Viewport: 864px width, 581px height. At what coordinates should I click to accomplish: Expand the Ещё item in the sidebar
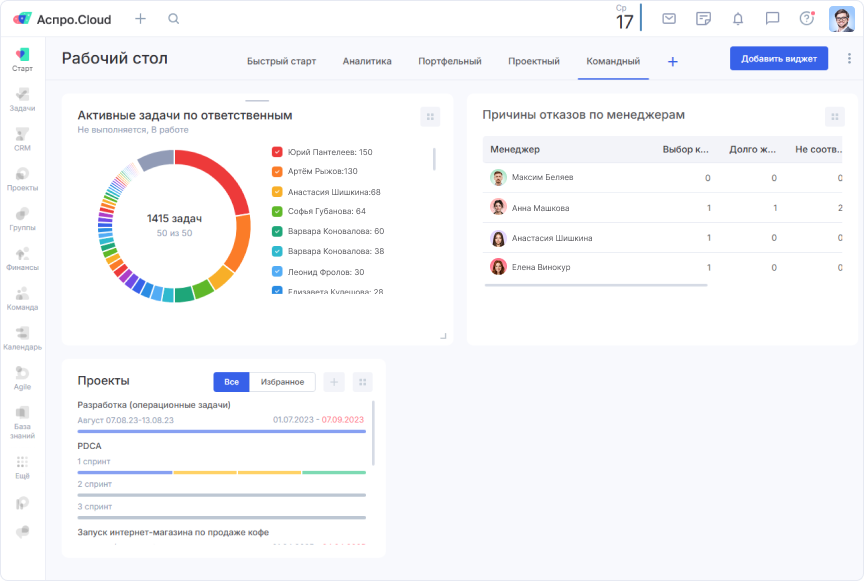[x=22, y=470]
